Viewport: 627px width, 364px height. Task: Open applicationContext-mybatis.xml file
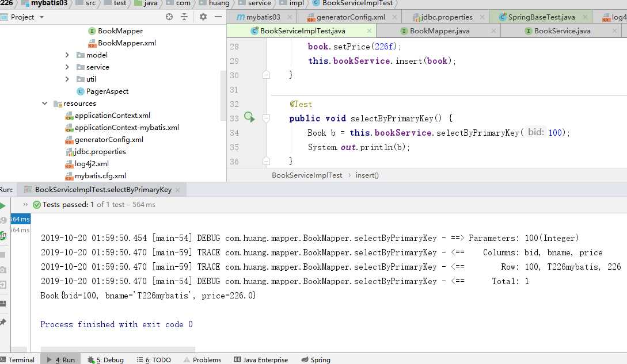[122, 128]
